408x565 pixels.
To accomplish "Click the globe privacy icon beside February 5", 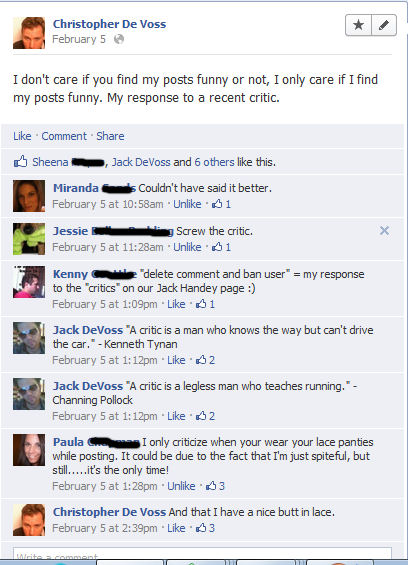I will tap(119, 39).
